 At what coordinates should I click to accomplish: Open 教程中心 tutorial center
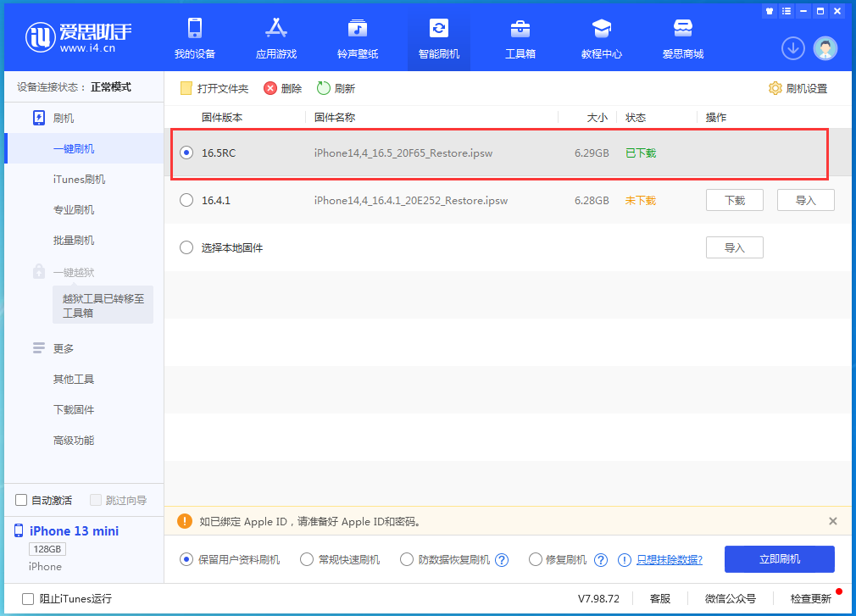pos(602,38)
